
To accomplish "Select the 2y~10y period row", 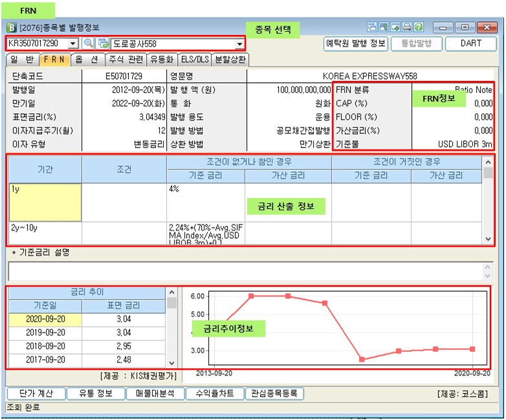I will (45, 233).
